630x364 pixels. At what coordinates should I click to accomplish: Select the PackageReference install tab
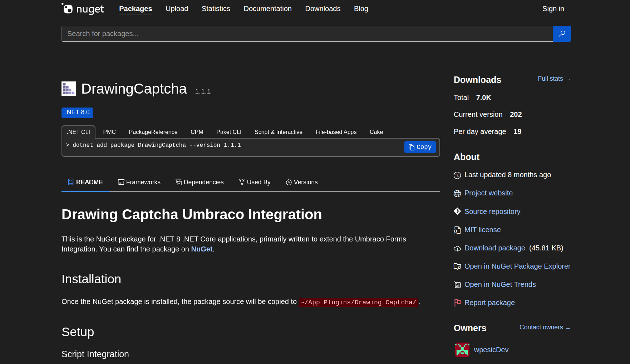tap(153, 132)
